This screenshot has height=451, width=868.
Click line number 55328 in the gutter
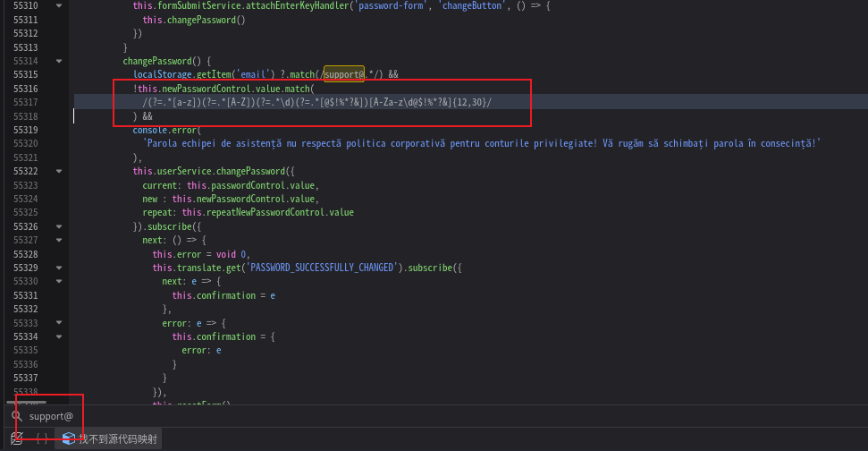click(25, 254)
